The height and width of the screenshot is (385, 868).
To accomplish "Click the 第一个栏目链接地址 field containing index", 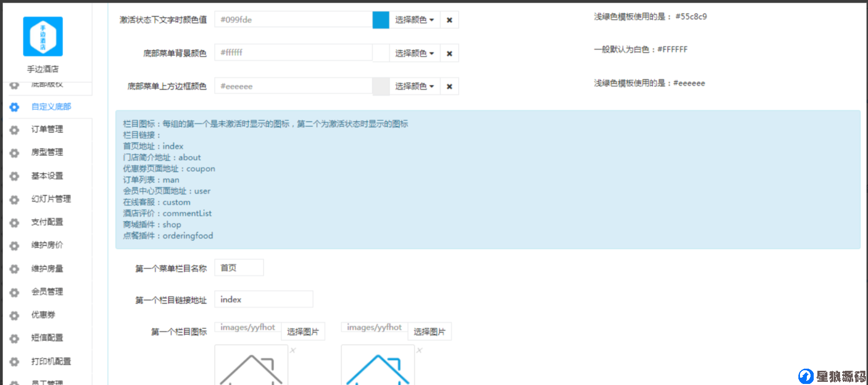I will [264, 299].
